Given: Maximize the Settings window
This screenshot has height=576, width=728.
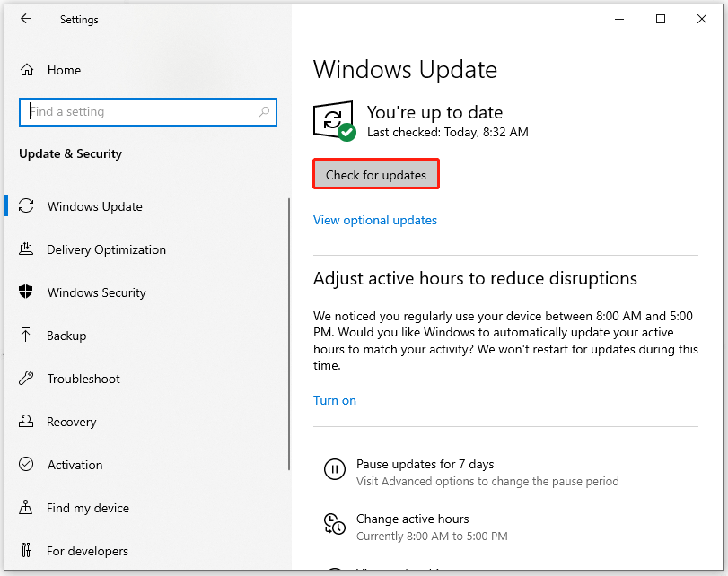Looking at the screenshot, I should point(661,19).
